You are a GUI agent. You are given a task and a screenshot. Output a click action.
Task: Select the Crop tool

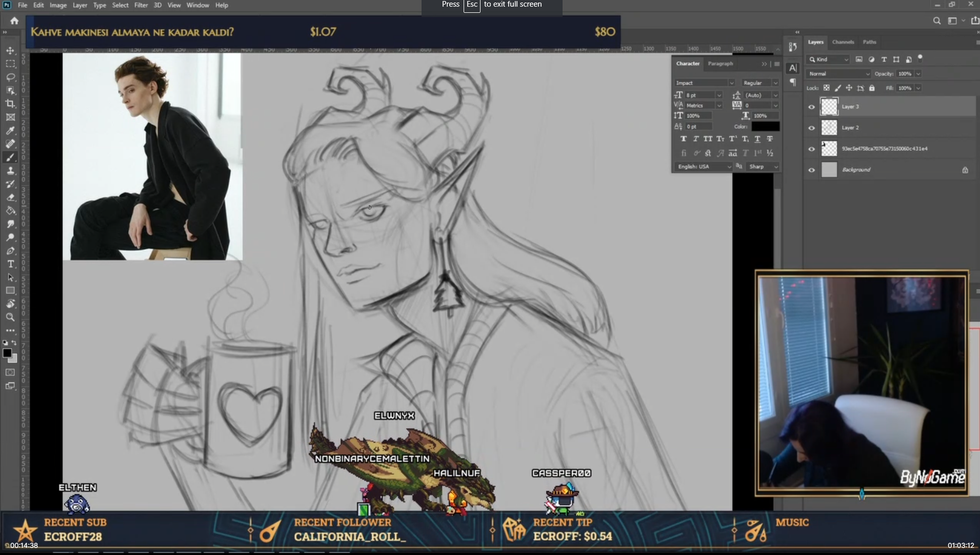tap(10, 104)
